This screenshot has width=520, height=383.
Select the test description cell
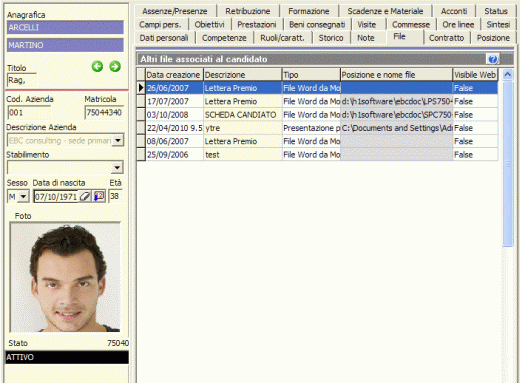pyautogui.click(x=243, y=155)
